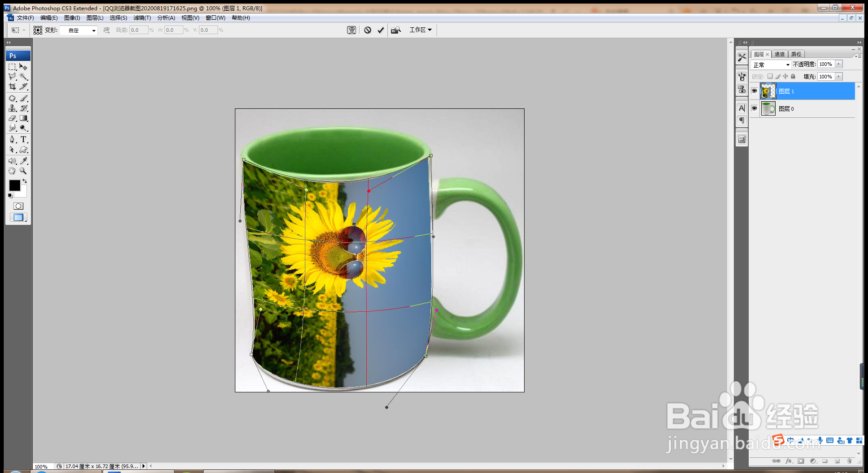This screenshot has width=868, height=473.
Task: Select the Move tool
Action: coord(23,67)
